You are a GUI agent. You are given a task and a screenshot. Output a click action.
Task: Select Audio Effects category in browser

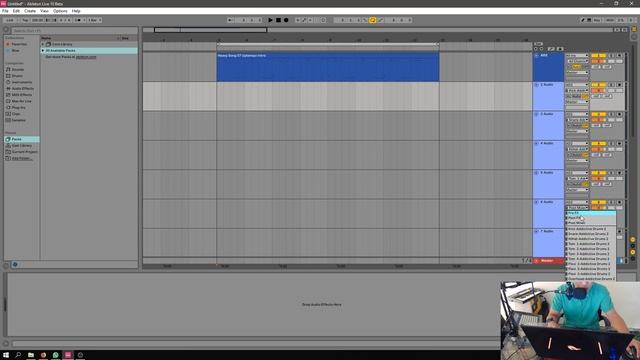click(22, 89)
